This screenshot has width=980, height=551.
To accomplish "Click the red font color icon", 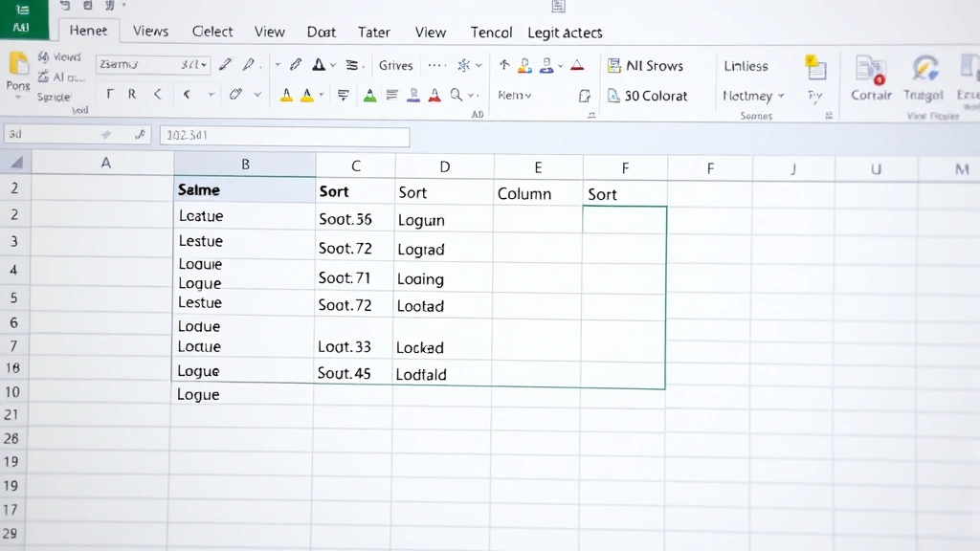I will coord(434,95).
